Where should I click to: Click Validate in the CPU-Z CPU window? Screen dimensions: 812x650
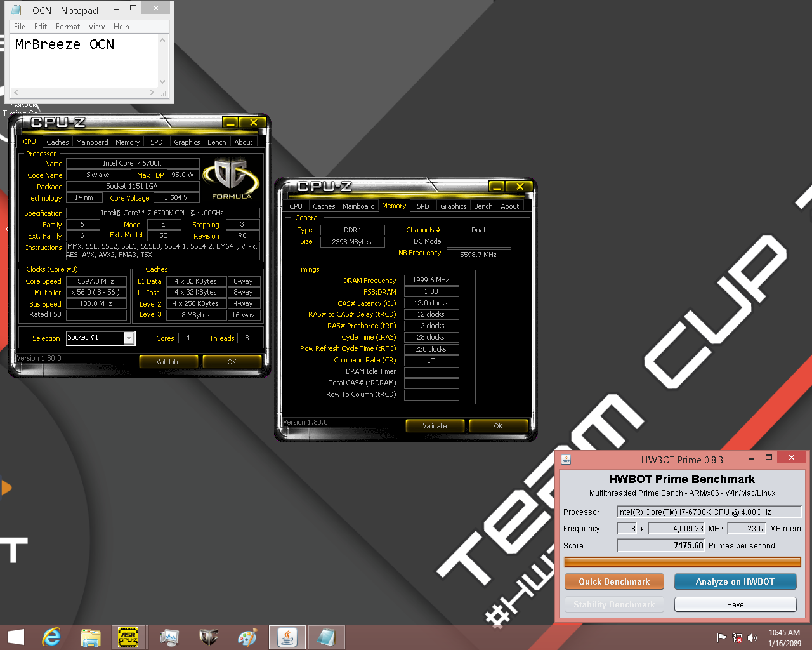point(168,362)
